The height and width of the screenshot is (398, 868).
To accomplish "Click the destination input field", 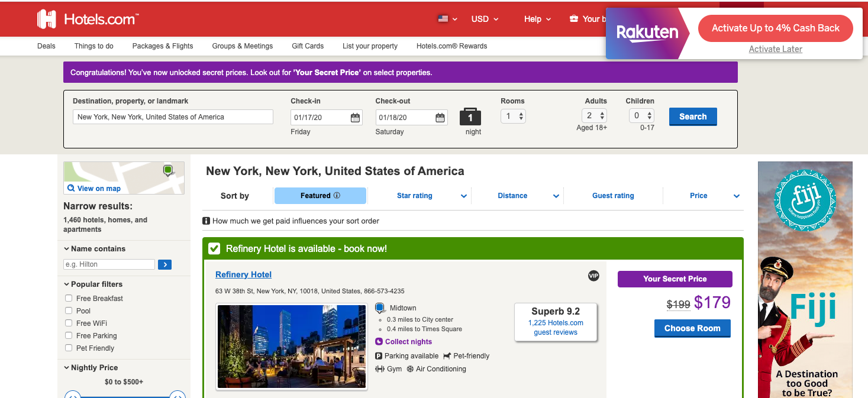I will (173, 117).
